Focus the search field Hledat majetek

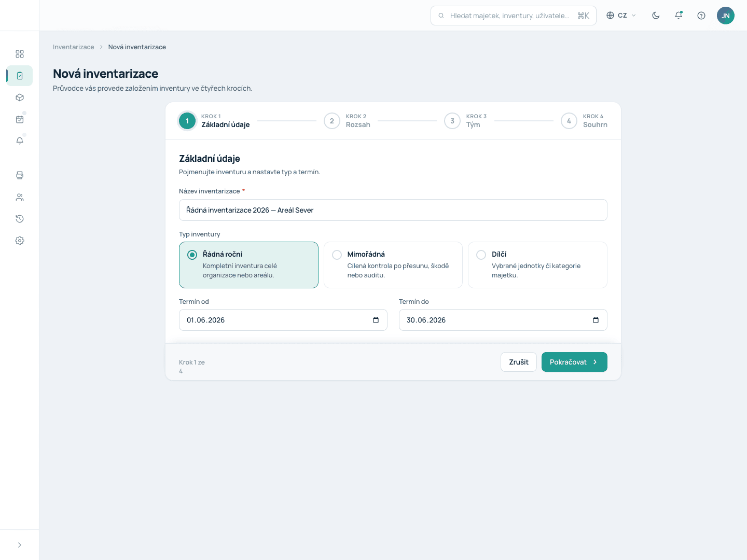tap(514, 16)
